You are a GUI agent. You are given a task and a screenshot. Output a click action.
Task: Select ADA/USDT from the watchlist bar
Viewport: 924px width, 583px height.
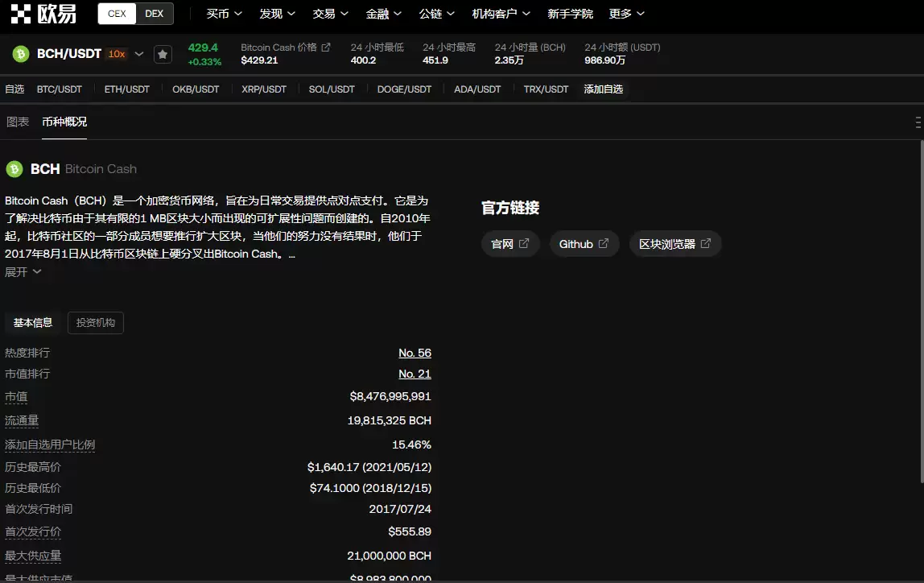point(477,89)
